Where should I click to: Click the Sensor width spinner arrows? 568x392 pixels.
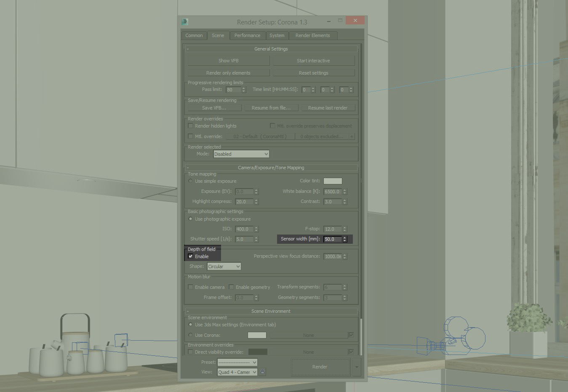click(345, 239)
